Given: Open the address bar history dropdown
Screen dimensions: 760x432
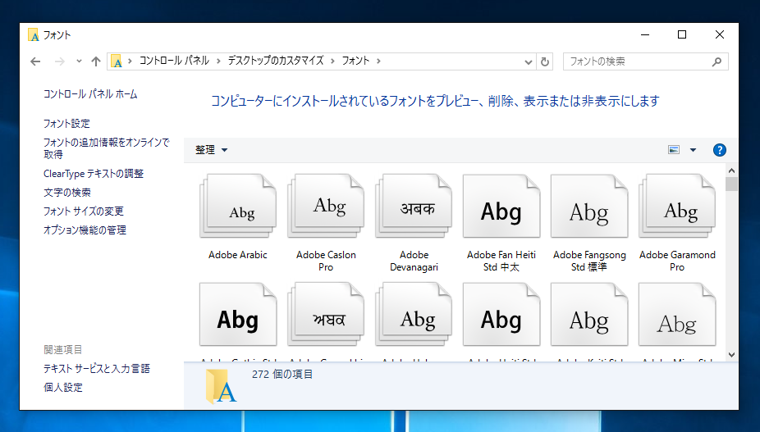Looking at the screenshot, I should click(528, 62).
